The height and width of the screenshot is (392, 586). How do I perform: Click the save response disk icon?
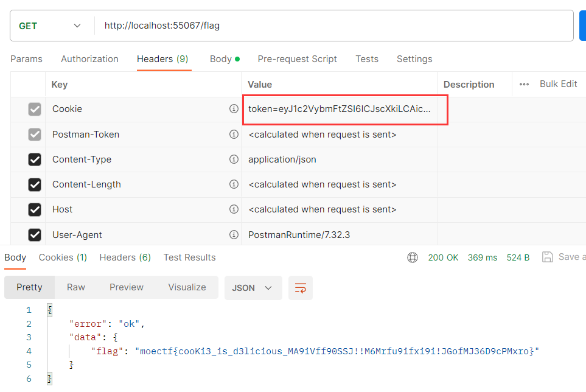click(x=548, y=257)
